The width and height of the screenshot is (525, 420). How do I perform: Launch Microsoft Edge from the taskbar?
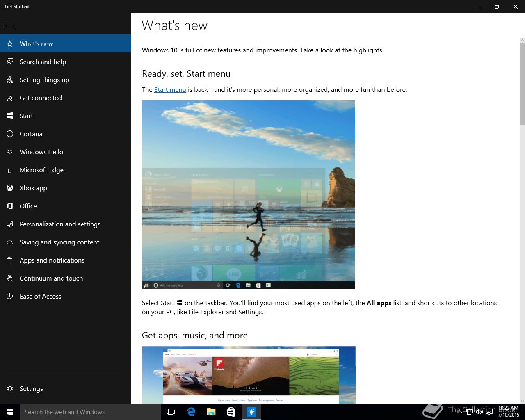pyautogui.click(x=191, y=412)
